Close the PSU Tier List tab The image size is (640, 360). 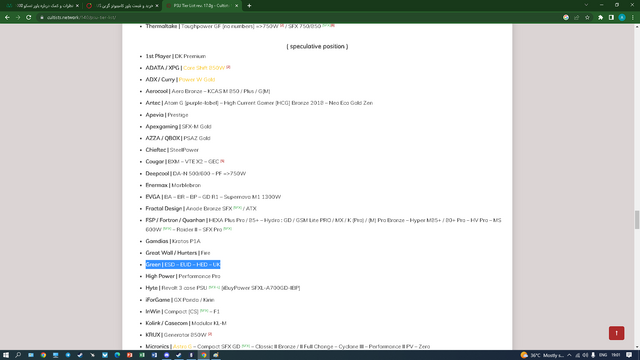236,6
